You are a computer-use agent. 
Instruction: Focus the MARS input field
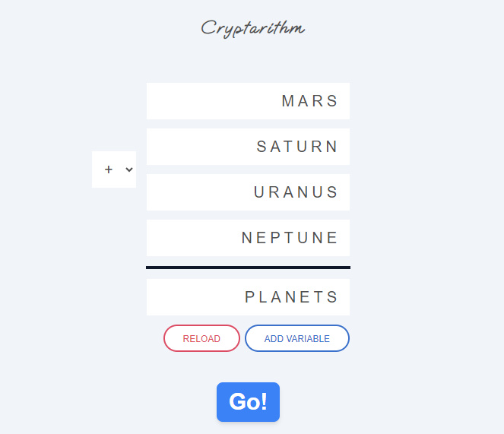pos(248,101)
